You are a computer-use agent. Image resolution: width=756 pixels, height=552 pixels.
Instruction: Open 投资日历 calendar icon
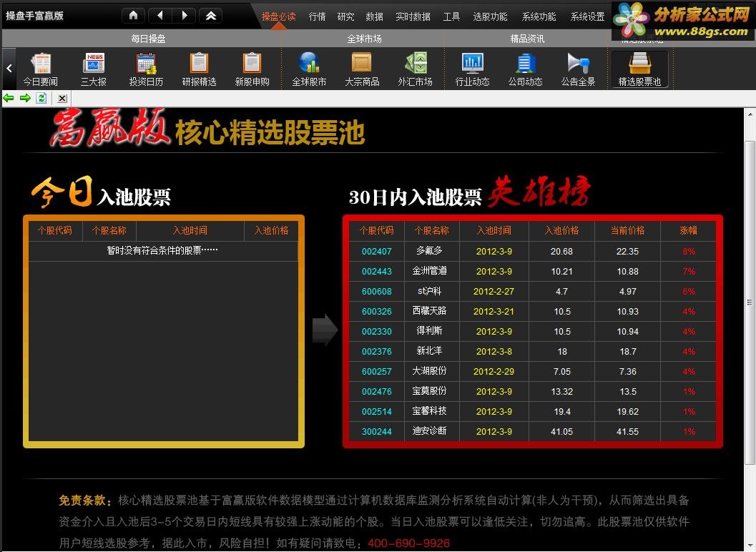[x=146, y=69]
